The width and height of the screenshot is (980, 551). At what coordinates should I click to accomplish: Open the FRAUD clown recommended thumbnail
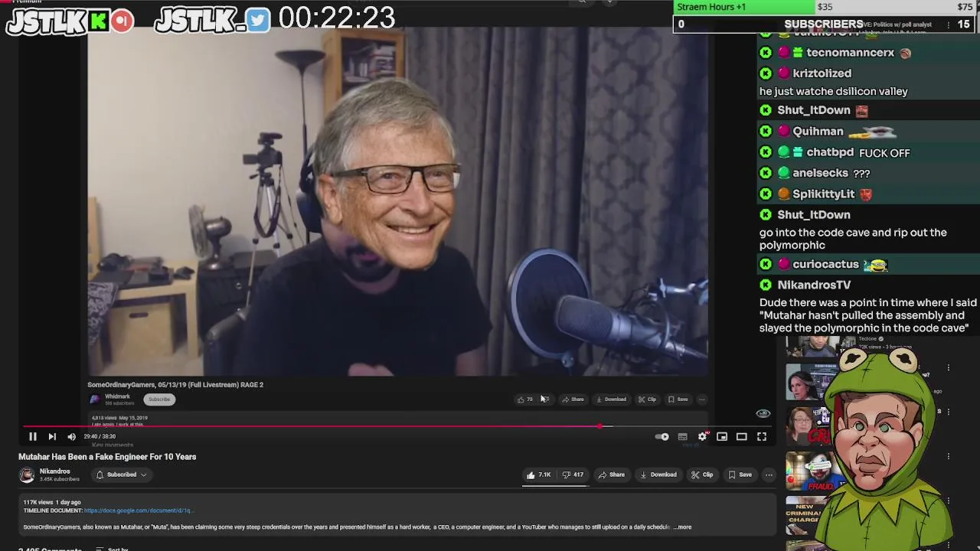(x=812, y=471)
